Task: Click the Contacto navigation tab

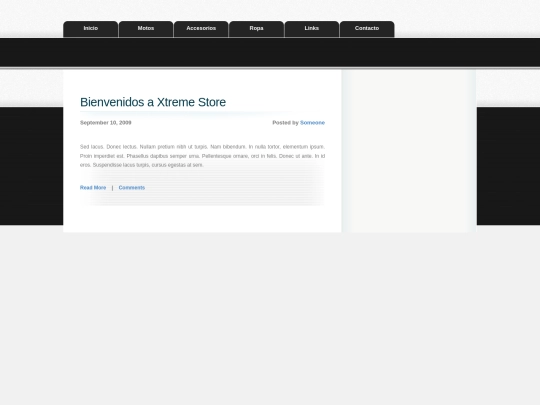Action: 367,29
